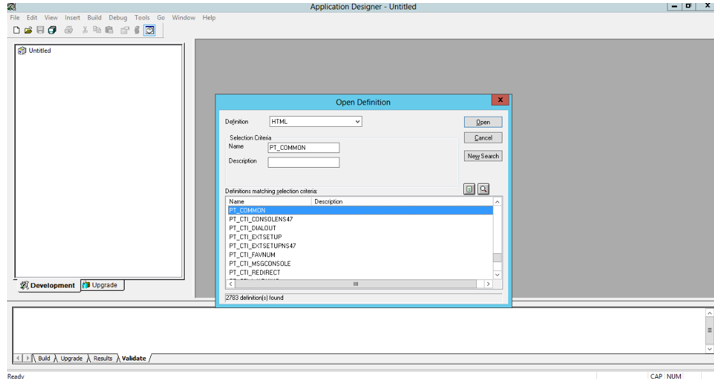Click the Cut scissors toolbar icon
720x384 pixels.
click(85, 30)
